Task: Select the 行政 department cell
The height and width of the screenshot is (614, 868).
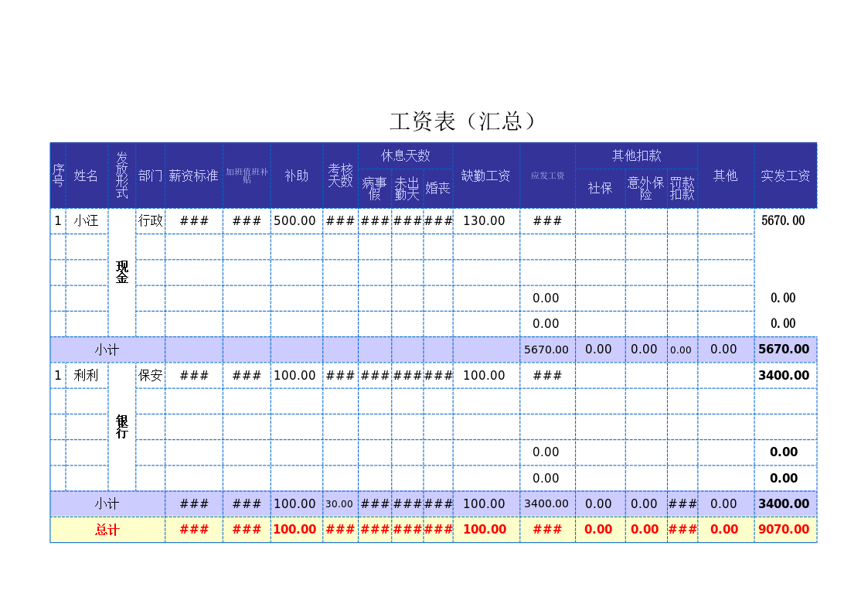Action: 150,220
